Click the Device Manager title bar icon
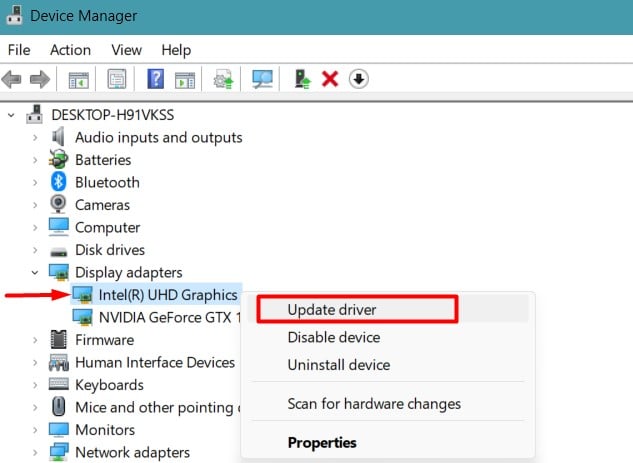The height and width of the screenshot is (463, 633). (x=14, y=15)
